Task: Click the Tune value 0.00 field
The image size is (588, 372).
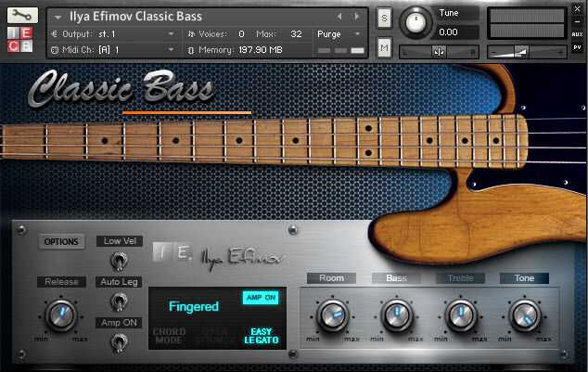Action: point(454,32)
